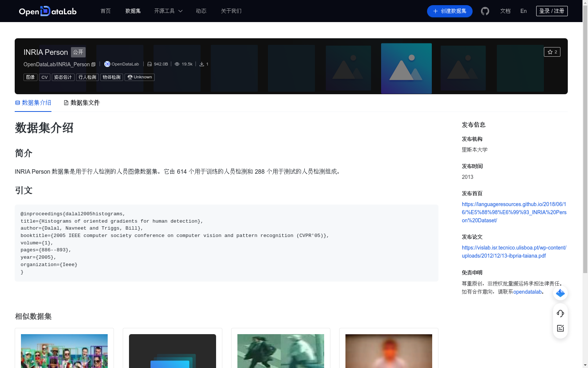Viewport: 588px width, 368px height.
Task: Open the opendatalab contact link
Action: tap(527, 292)
